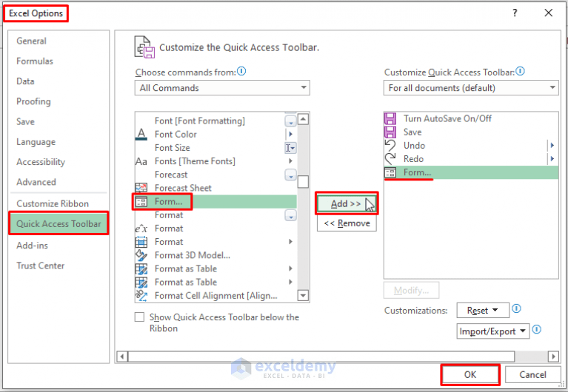Screen dimensions: 568x392
Task: Select Forecast Sheet in commands list
Action: [x=216, y=188]
